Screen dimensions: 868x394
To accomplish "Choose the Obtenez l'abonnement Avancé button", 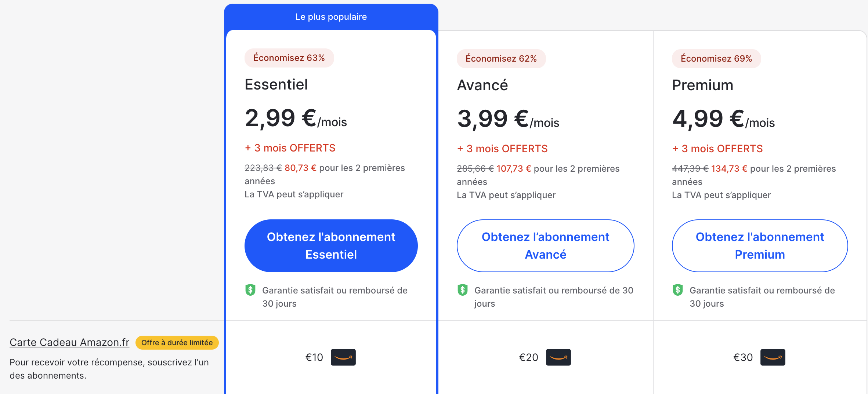I will pyautogui.click(x=546, y=246).
